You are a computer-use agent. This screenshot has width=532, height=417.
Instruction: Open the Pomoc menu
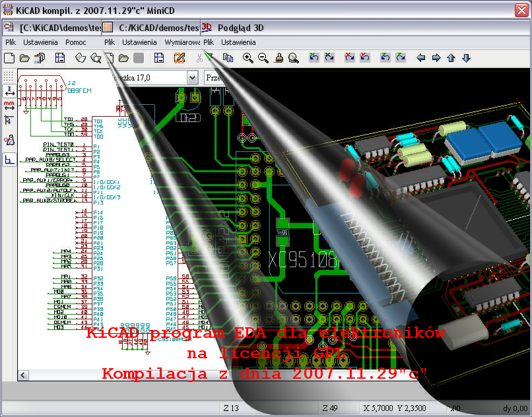[76, 42]
